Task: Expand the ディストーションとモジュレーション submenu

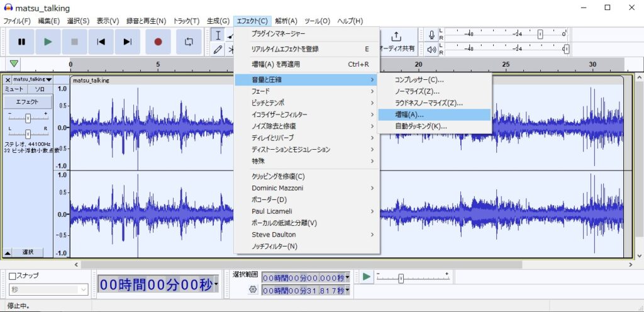Action: point(307,150)
